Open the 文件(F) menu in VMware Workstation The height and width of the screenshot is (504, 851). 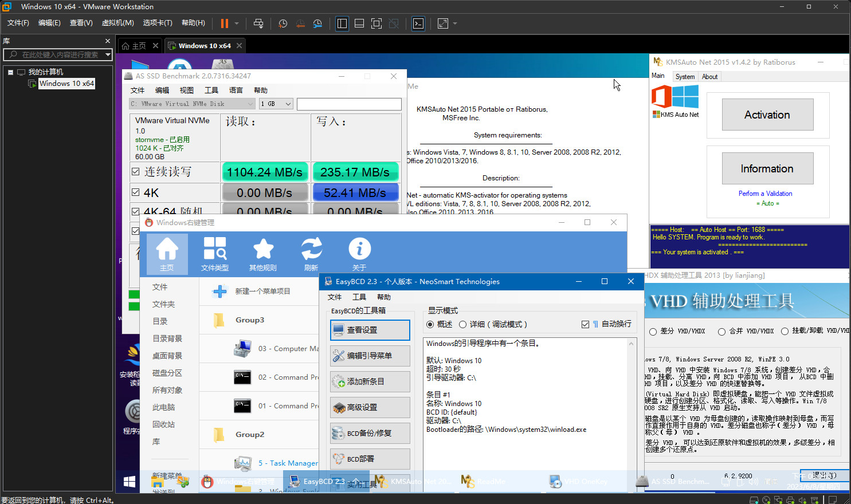click(x=18, y=23)
